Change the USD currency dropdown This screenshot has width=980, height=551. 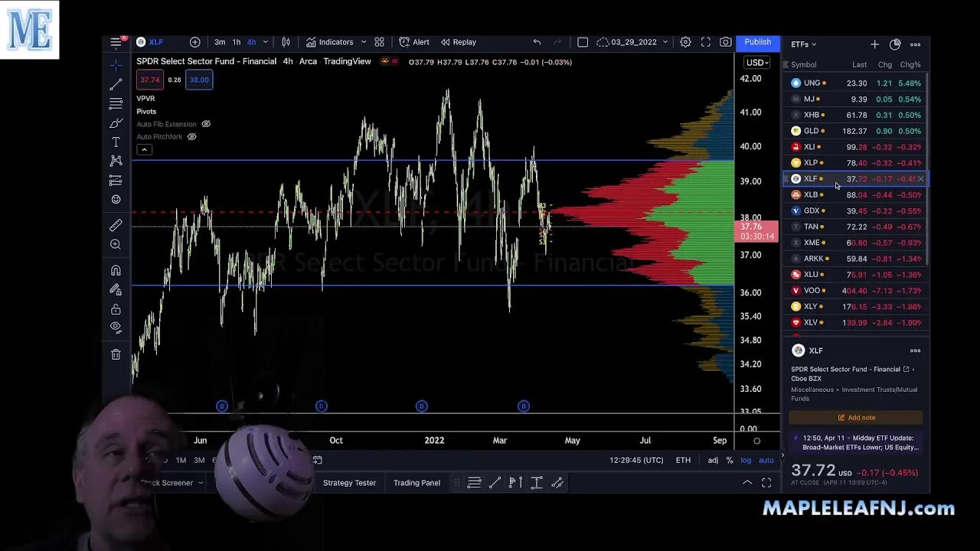point(757,63)
